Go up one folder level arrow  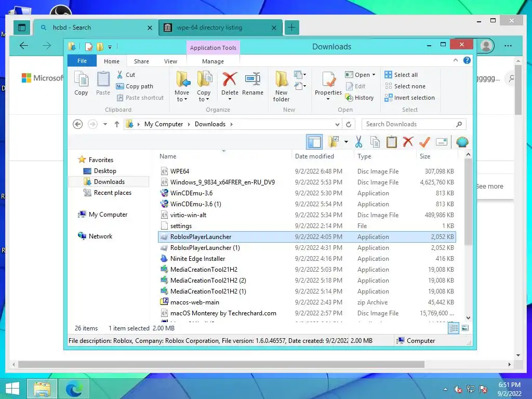tap(117, 124)
